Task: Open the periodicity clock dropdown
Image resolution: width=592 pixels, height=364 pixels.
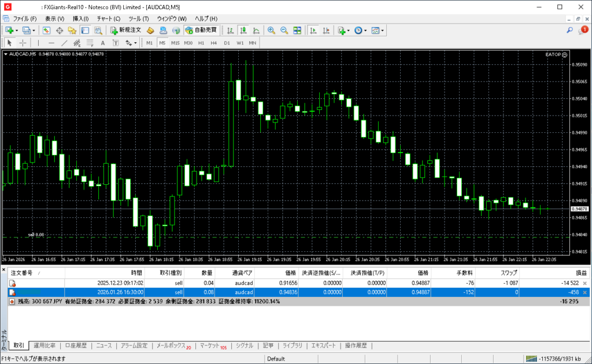Action: pos(365,30)
